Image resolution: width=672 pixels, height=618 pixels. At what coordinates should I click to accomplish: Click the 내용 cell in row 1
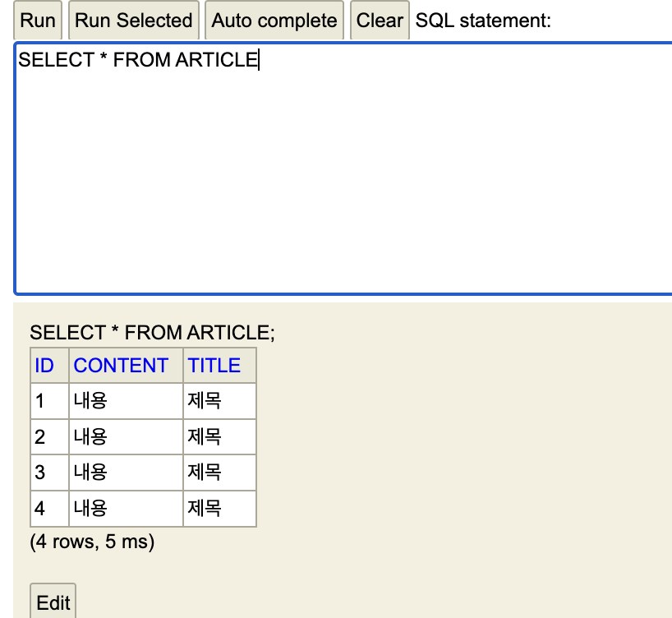coord(126,401)
